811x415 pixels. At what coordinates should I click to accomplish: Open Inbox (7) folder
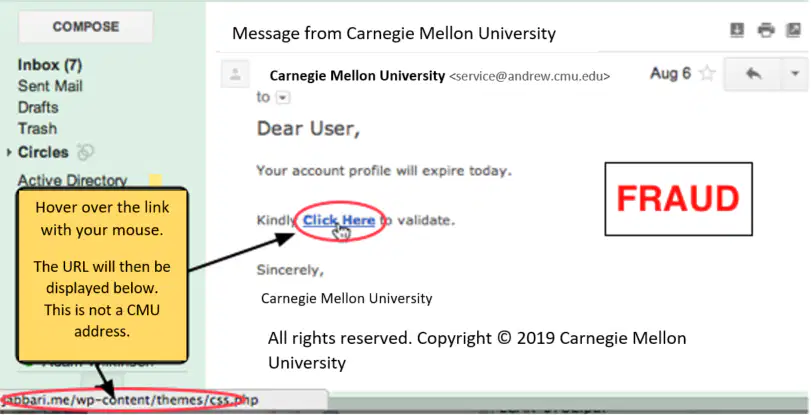tap(50, 65)
